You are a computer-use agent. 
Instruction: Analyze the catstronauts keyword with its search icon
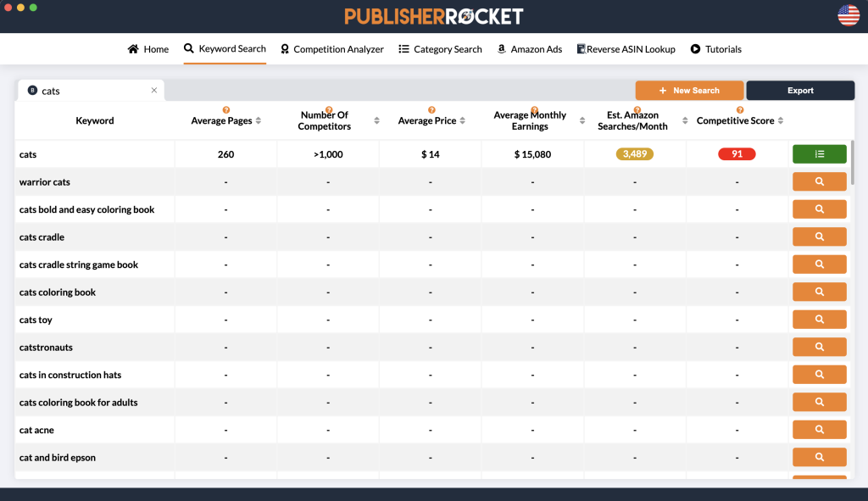819,347
